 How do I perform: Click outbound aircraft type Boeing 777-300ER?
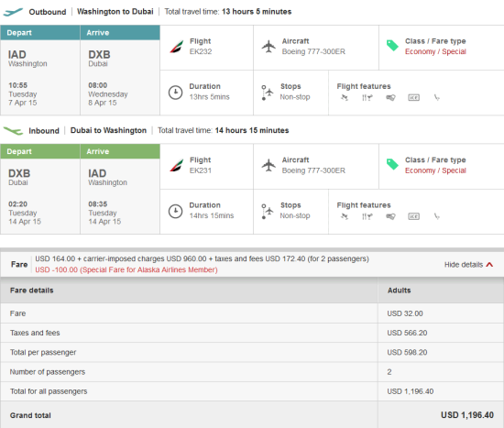(313, 51)
